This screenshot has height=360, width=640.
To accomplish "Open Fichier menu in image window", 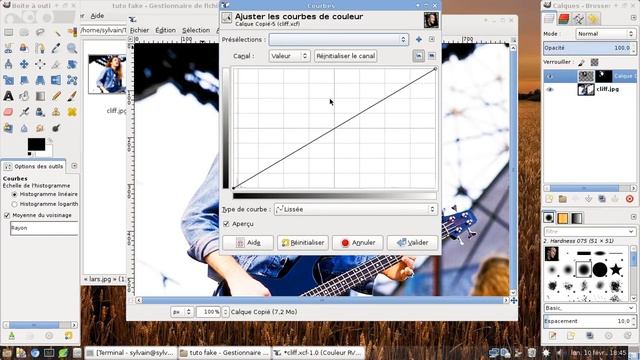I will 139,30.
